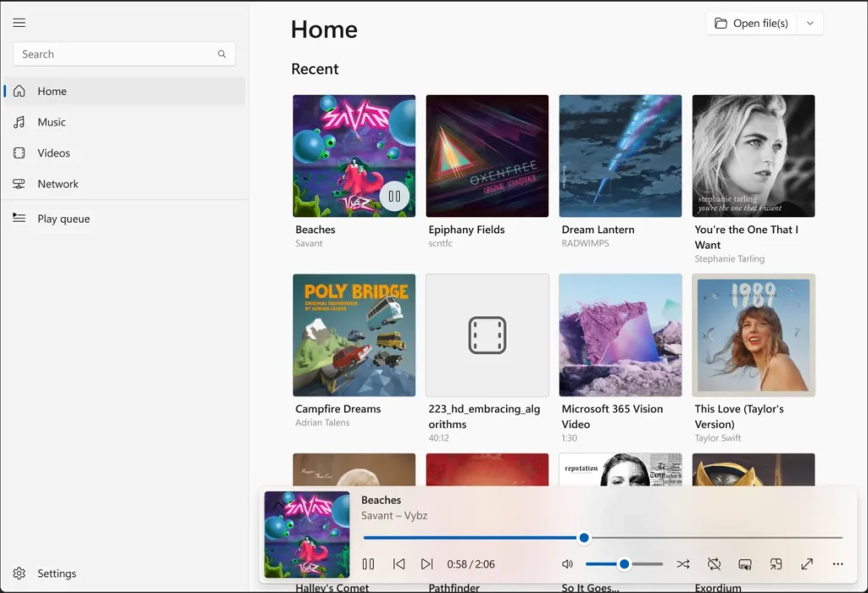
Task: Open more options ellipsis in player
Action: (x=837, y=564)
